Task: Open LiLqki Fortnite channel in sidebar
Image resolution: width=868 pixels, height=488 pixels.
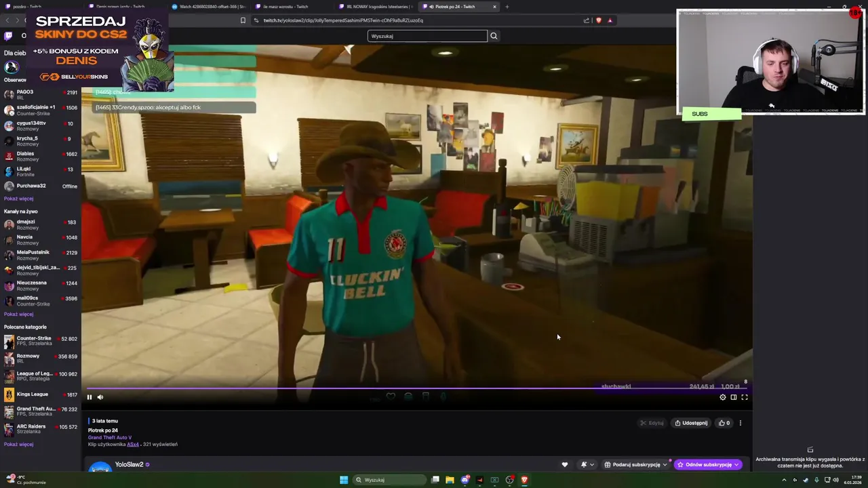Action: [x=41, y=171]
